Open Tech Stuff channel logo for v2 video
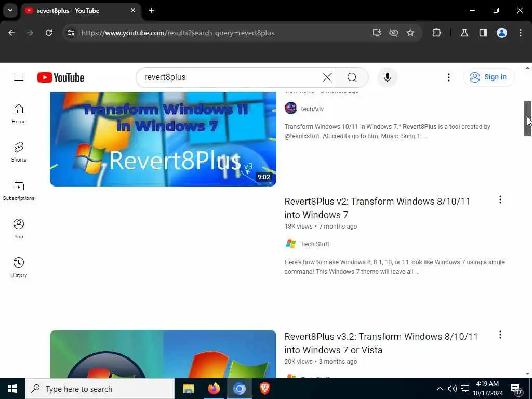The image size is (532, 399). coord(291,244)
